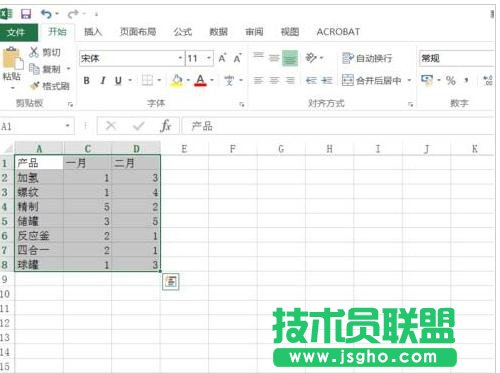This screenshot has width=500, height=373.
Task: Switch to the 公式 Formulas tab
Action: [183, 32]
